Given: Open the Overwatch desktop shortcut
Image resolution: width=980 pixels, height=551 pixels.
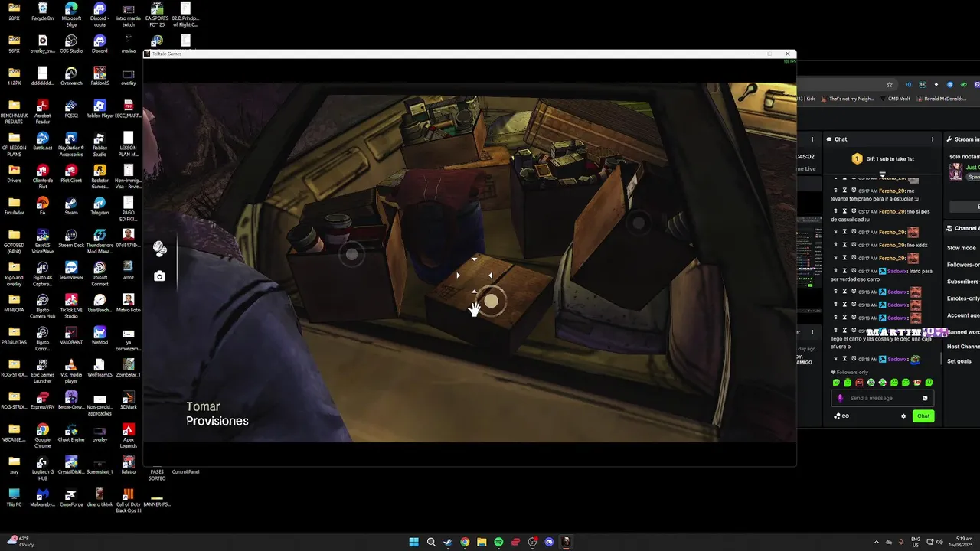Looking at the screenshot, I should (x=71, y=77).
